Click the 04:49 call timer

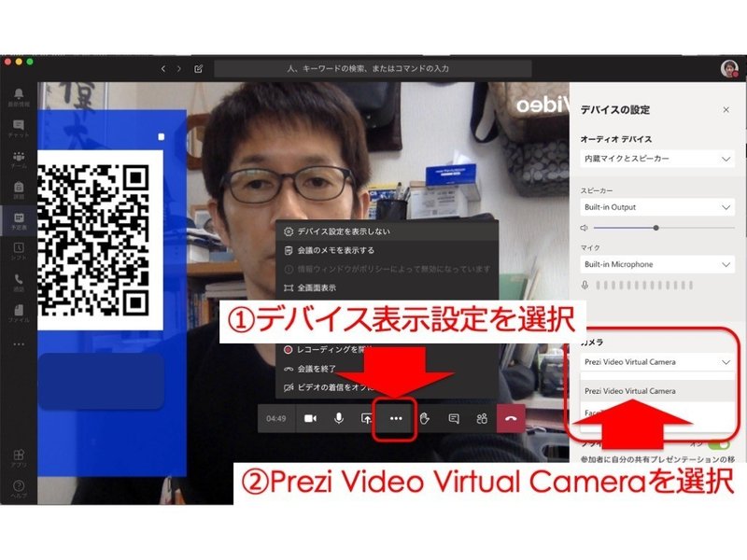275,418
